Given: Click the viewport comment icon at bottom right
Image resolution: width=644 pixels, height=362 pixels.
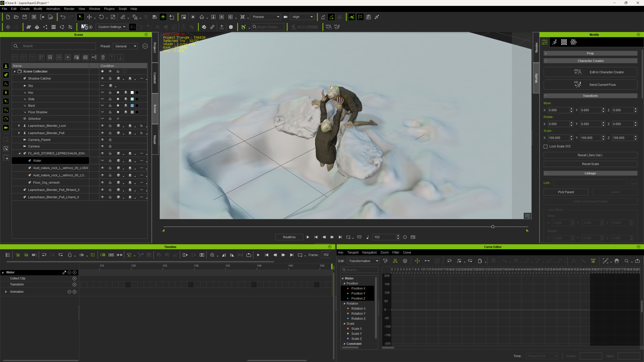Looking at the screenshot, I should (x=527, y=216).
